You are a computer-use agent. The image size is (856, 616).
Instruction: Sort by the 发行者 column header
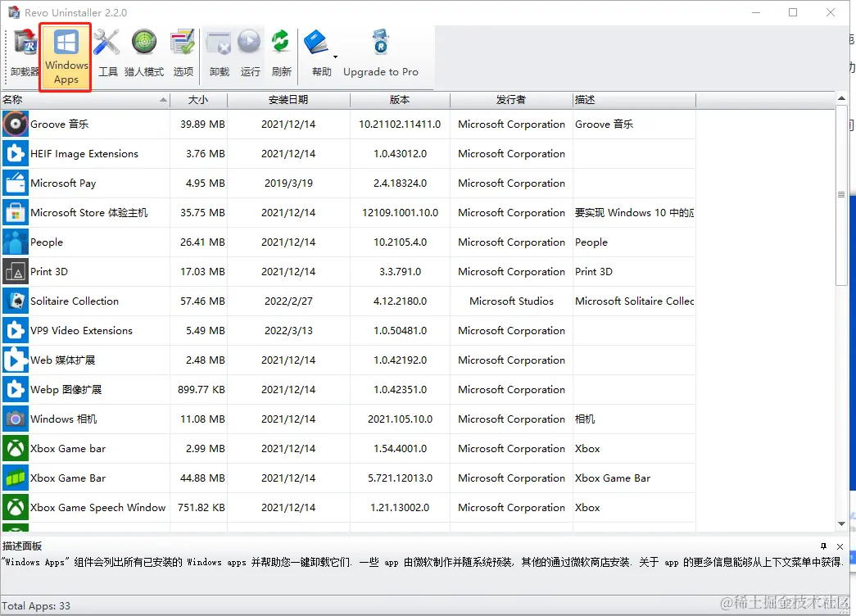[511, 100]
